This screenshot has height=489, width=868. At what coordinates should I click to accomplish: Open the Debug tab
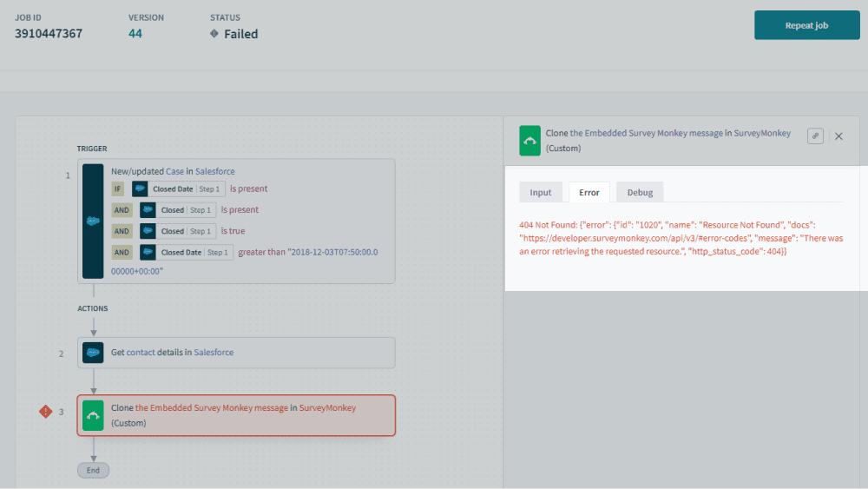pos(640,192)
